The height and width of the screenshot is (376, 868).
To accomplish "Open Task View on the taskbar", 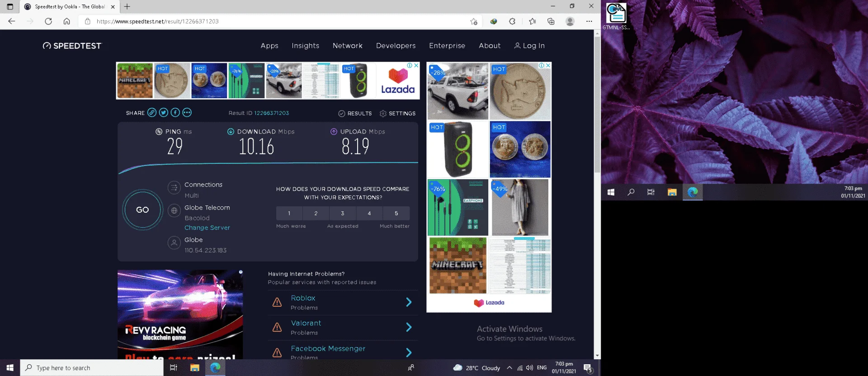I will click(x=174, y=368).
